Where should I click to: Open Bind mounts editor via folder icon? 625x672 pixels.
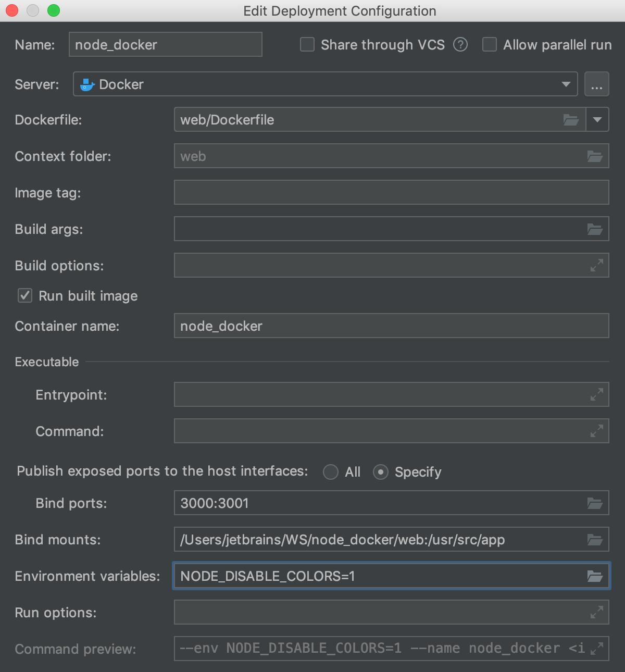coord(595,540)
